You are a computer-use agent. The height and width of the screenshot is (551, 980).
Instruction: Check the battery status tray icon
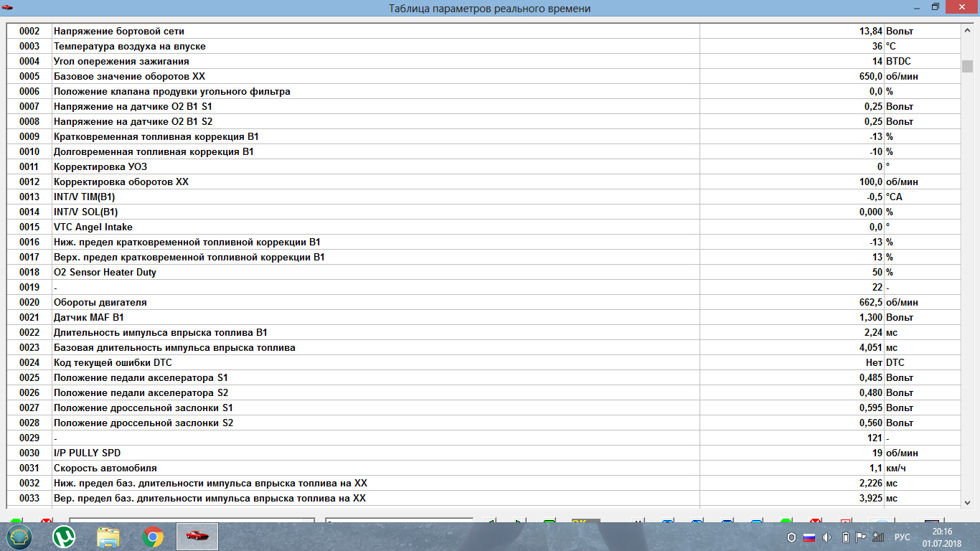pos(844,537)
